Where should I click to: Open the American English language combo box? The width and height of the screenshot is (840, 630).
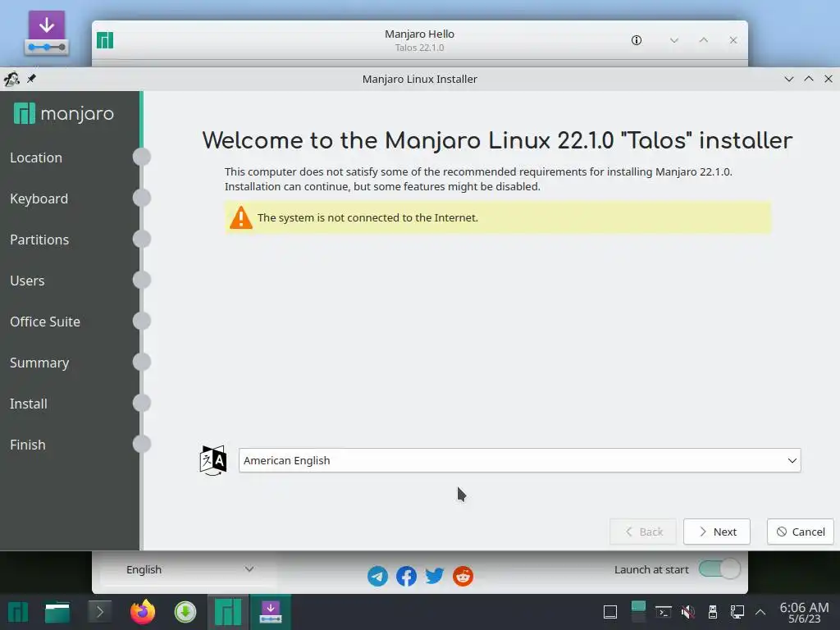click(519, 460)
